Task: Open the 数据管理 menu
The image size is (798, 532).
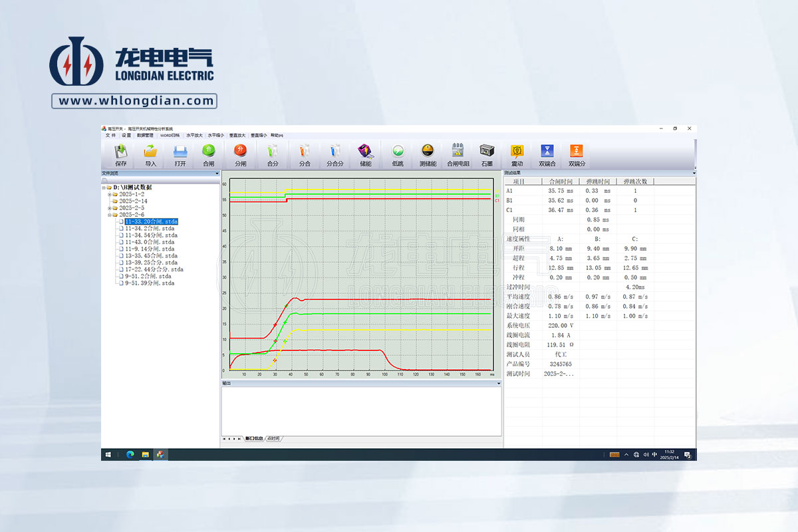Action: [x=145, y=135]
